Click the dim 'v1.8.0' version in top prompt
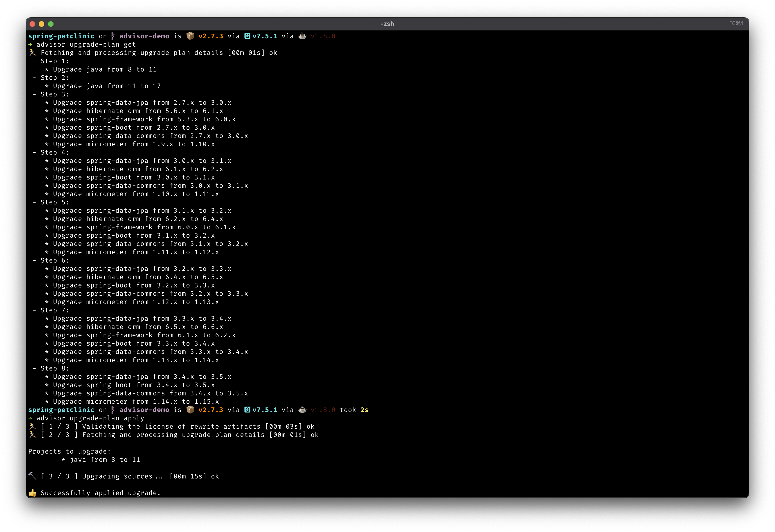Screen dimensions: 775x532 pos(323,36)
